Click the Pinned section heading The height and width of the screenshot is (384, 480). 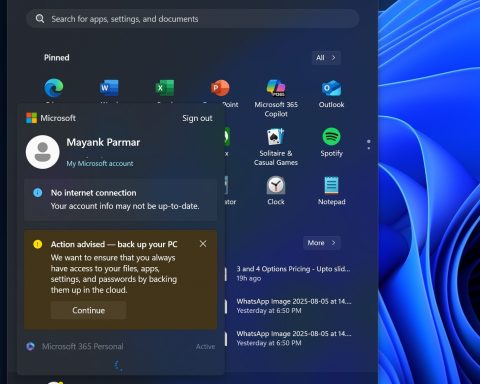click(x=57, y=58)
